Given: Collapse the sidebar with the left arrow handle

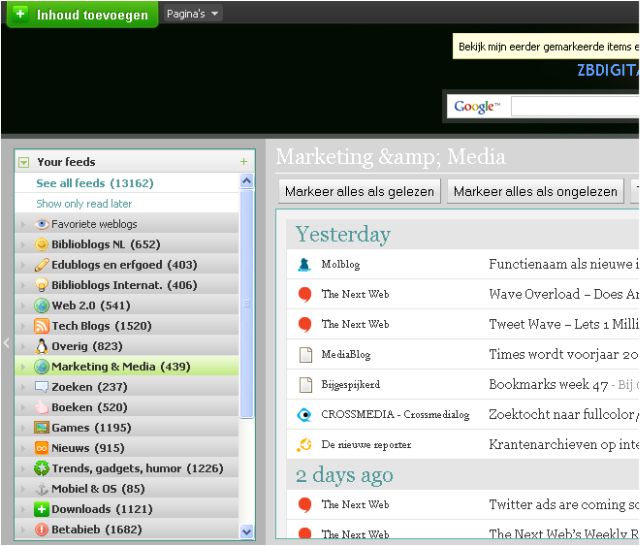Looking at the screenshot, I should coord(6,343).
